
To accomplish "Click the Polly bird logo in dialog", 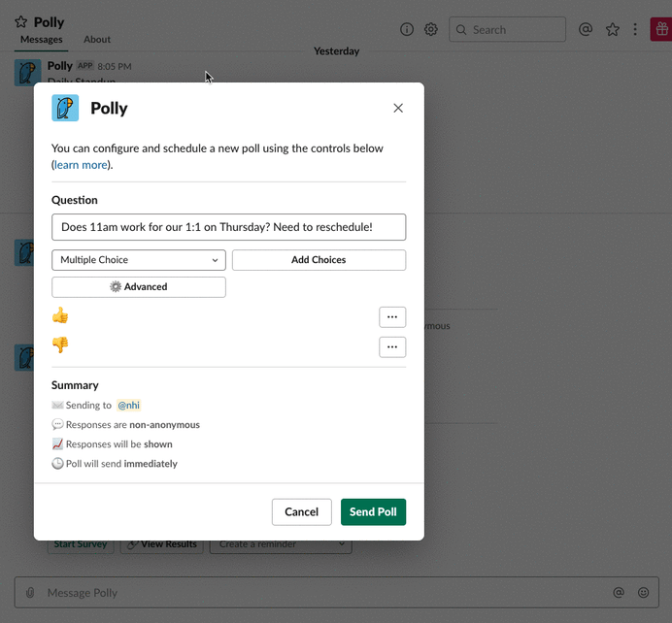I will tap(65, 108).
